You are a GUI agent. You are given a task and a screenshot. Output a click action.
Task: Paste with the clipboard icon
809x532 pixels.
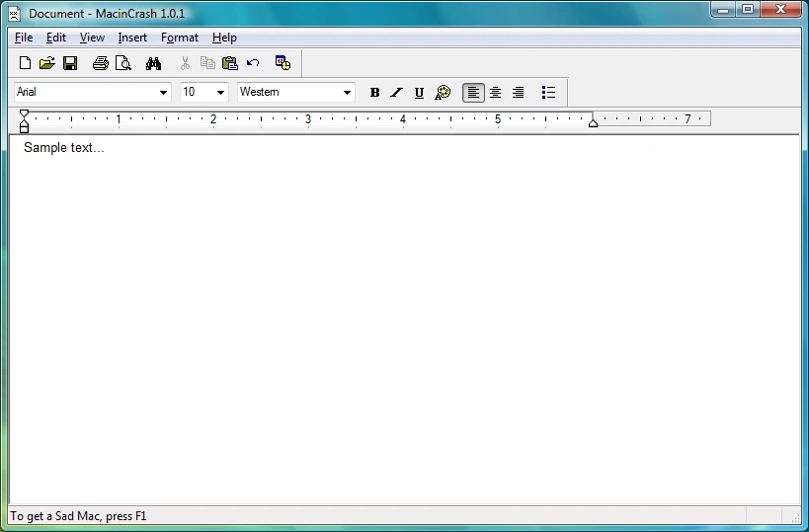click(x=229, y=63)
